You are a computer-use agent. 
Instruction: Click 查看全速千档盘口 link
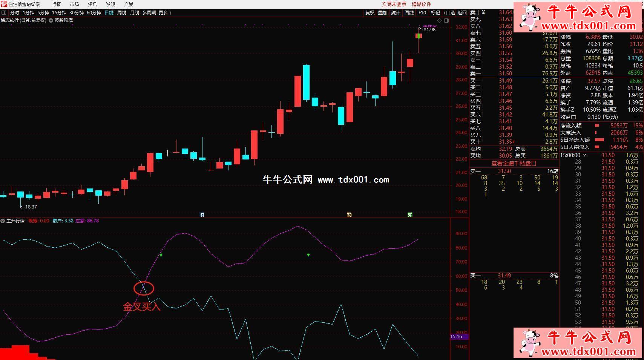point(514,164)
